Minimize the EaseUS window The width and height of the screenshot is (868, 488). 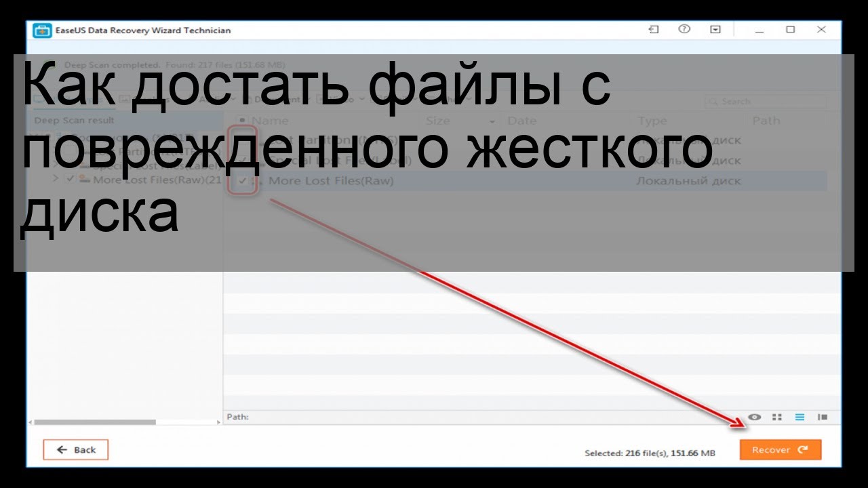(759, 30)
